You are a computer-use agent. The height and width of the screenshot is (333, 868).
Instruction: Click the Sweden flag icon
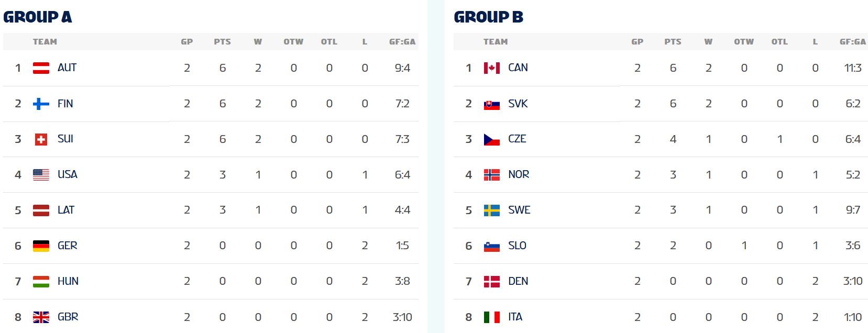(491, 210)
